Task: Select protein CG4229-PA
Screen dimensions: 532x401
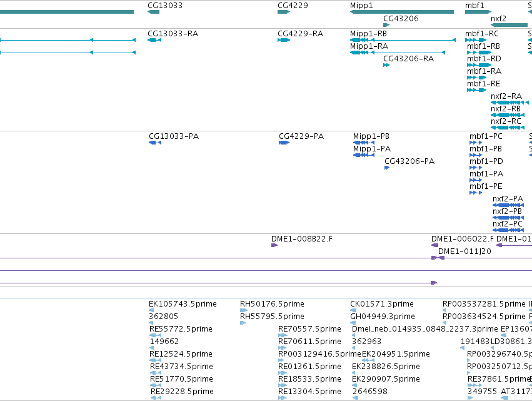Action: [301, 136]
